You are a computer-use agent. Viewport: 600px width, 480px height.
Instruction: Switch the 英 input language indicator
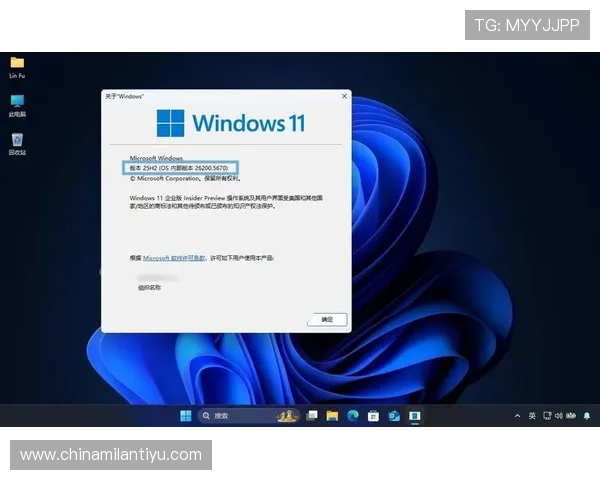click(532, 416)
